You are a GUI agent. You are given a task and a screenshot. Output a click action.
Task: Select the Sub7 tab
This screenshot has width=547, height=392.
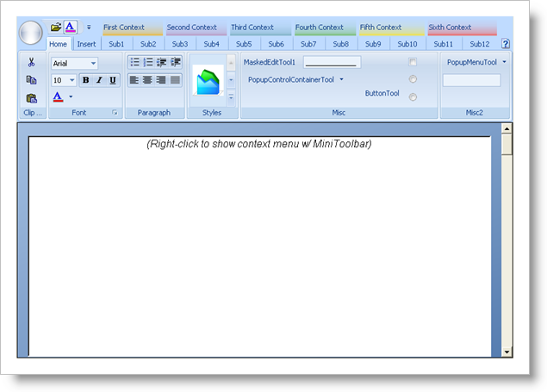point(308,44)
